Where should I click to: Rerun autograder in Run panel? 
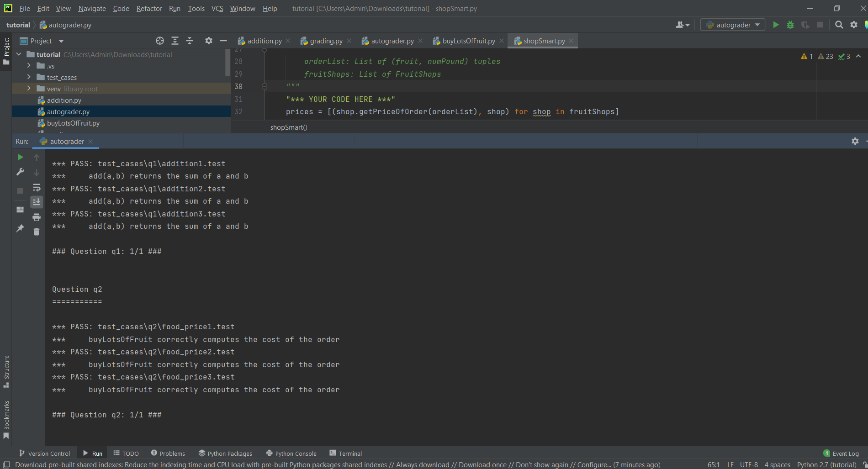(20, 157)
